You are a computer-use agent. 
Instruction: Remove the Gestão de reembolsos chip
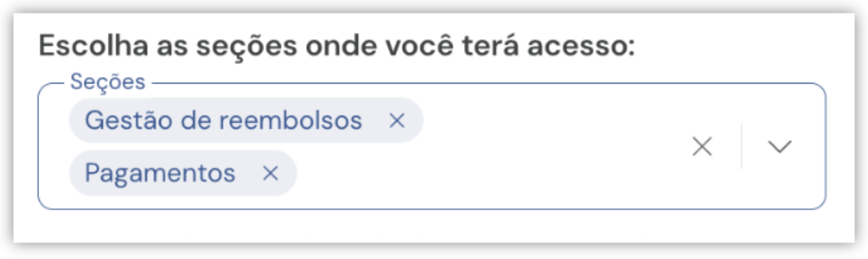[x=397, y=120]
